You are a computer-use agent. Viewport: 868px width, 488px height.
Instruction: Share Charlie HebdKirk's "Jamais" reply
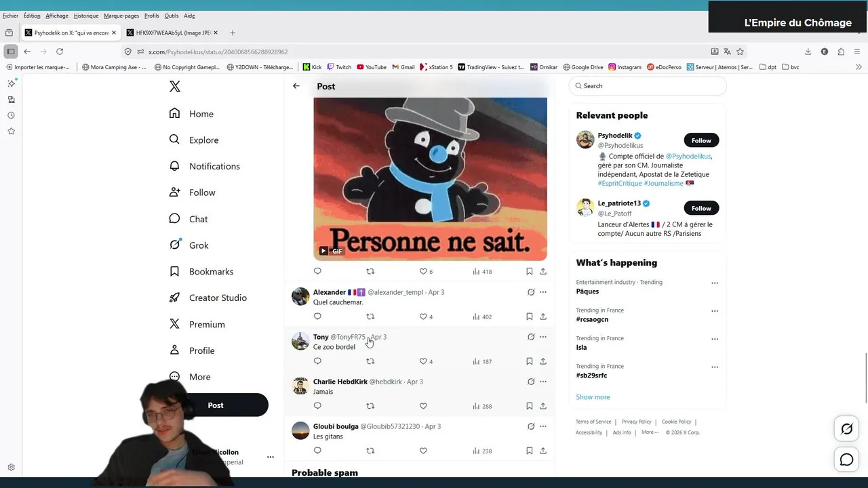coord(543,406)
